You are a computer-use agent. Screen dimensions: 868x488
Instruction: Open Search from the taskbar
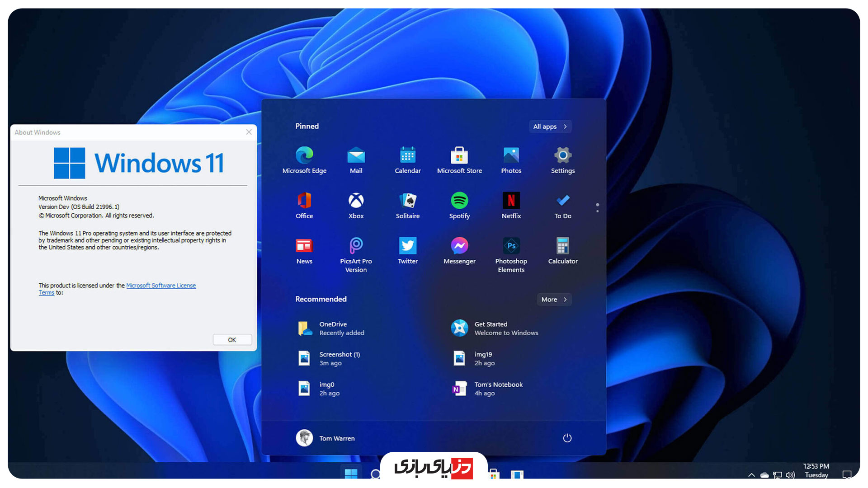coord(376,474)
